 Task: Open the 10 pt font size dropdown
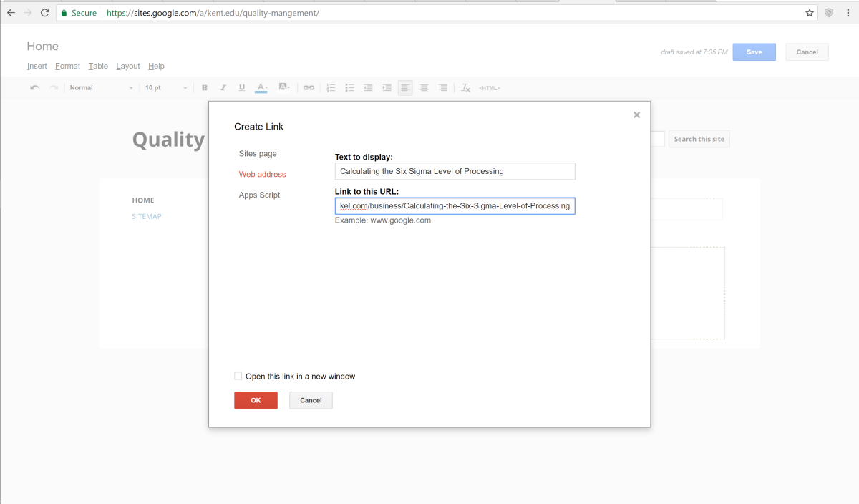[x=166, y=88]
